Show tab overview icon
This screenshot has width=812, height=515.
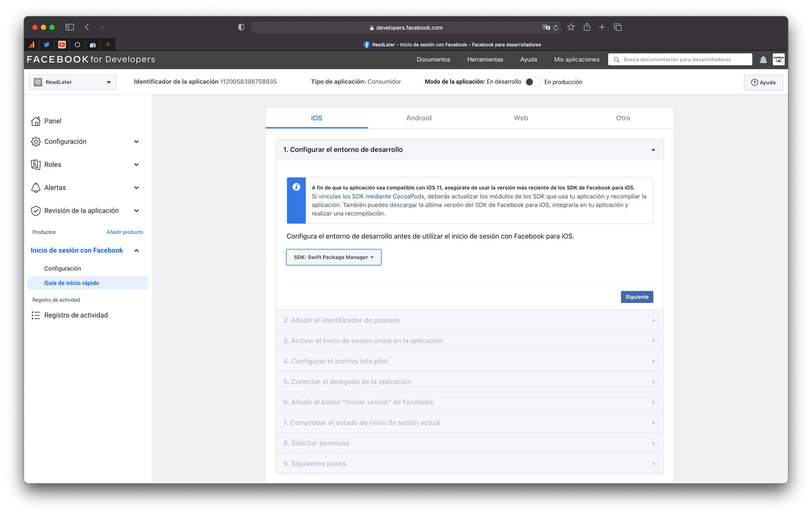[x=618, y=27]
